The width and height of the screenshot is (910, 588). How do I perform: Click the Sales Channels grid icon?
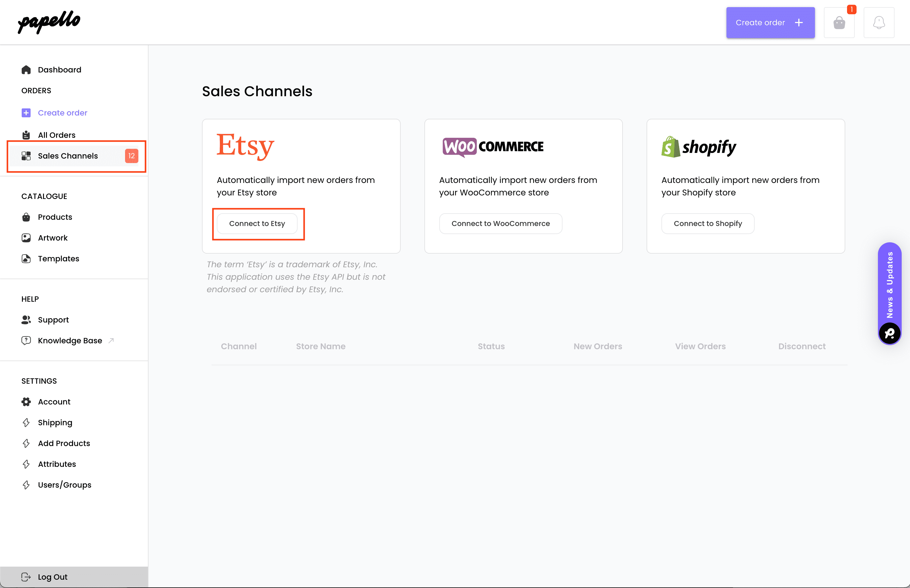(26, 156)
